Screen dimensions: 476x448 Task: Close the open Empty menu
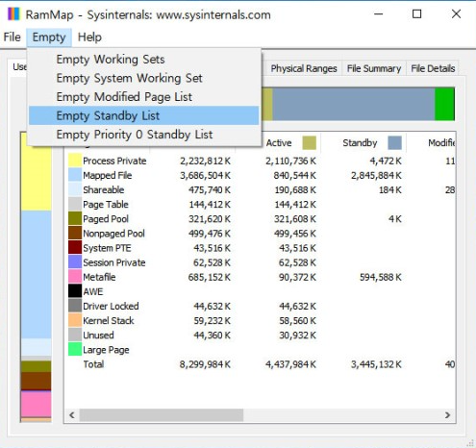pos(49,37)
